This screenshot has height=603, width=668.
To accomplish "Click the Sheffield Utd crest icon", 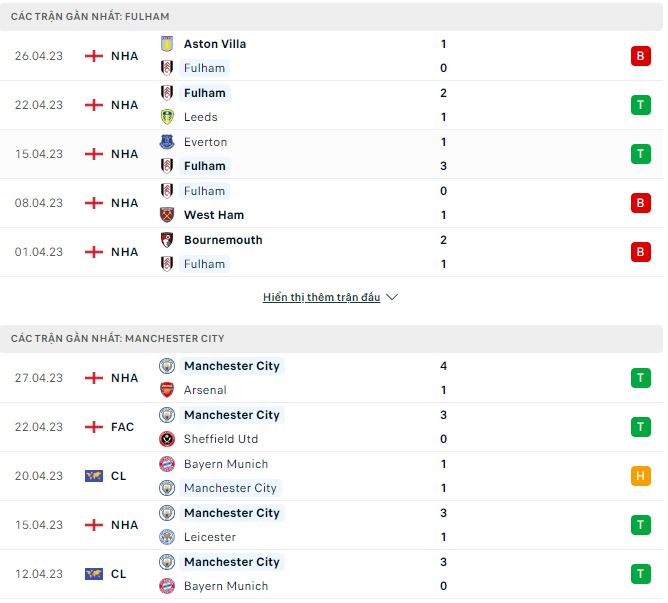I will pos(167,439).
